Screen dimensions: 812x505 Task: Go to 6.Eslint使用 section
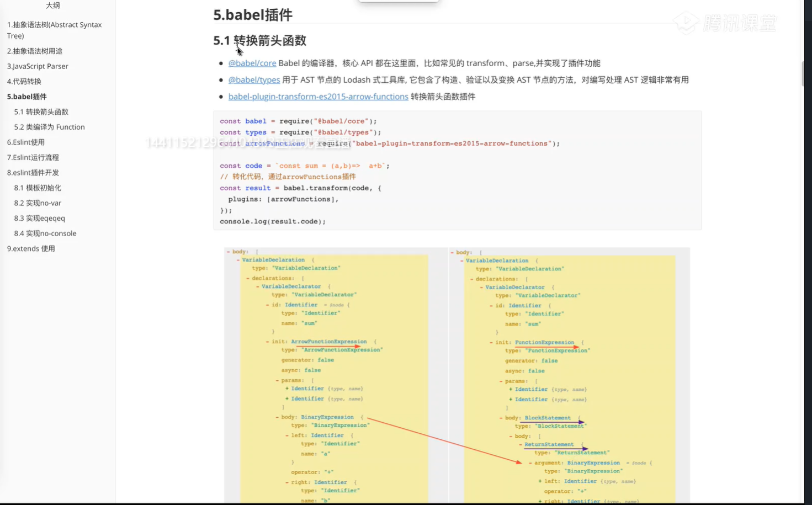coord(26,142)
